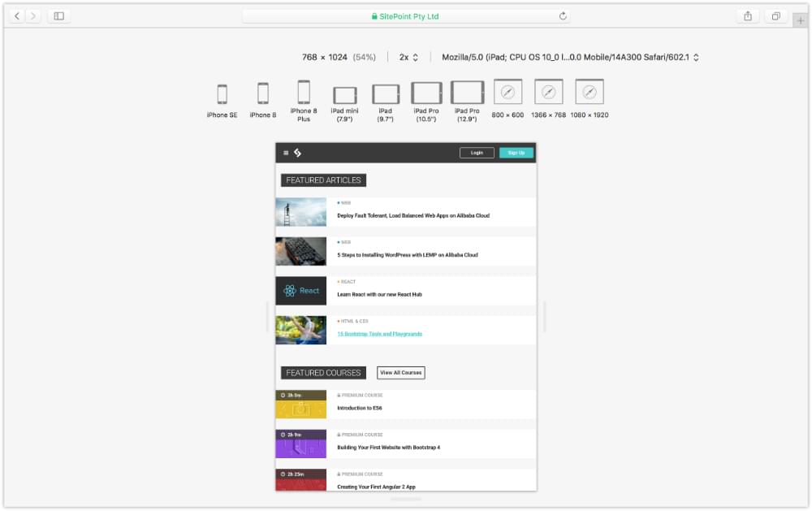Go forward with Safari's forward arrow
Image resolution: width=812 pixels, height=511 pixels.
click(x=33, y=16)
